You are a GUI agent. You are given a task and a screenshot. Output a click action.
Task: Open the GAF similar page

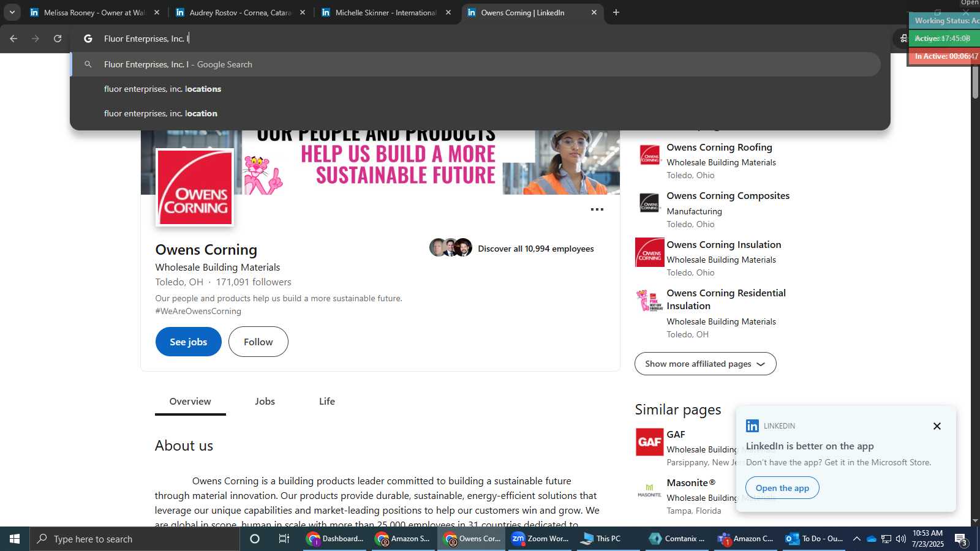676,435
